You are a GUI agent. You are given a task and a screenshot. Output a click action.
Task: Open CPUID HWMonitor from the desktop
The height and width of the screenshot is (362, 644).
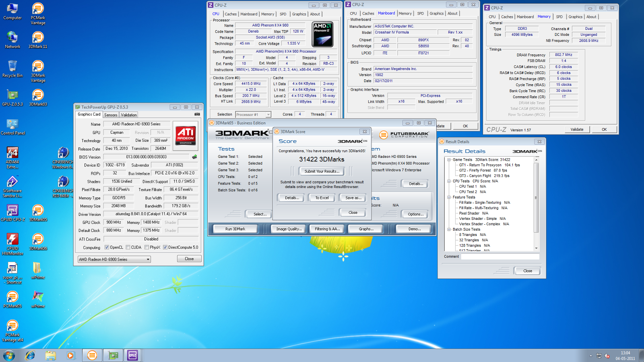12,244
